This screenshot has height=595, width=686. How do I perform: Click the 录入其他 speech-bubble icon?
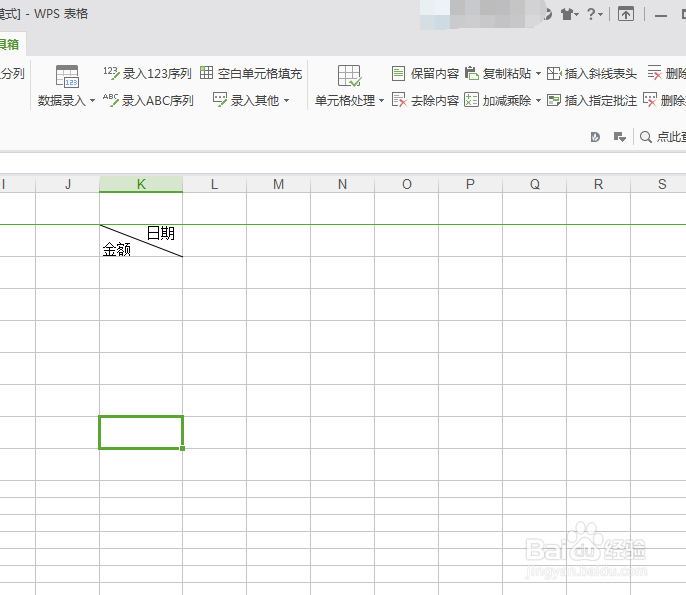tap(220, 99)
